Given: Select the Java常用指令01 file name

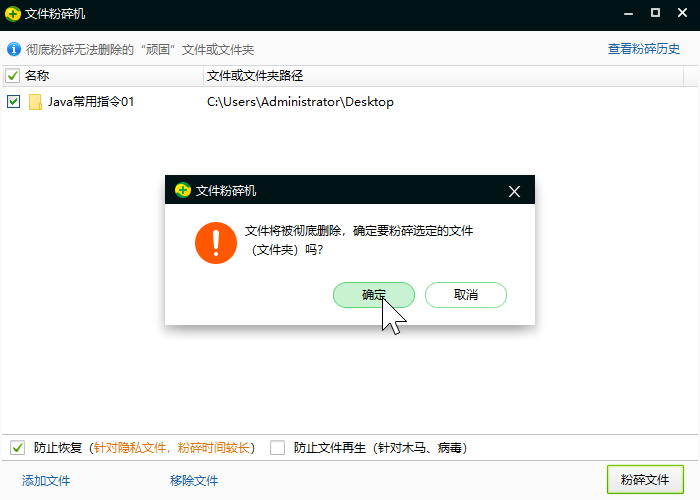Looking at the screenshot, I should [91, 102].
